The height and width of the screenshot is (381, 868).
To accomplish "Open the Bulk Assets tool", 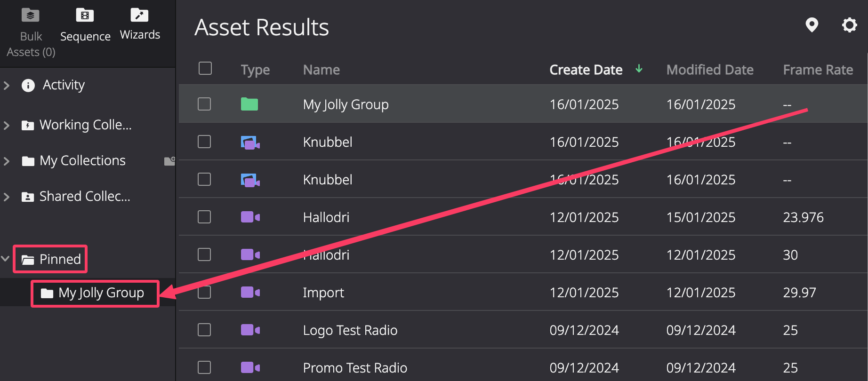I will click(x=31, y=32).
